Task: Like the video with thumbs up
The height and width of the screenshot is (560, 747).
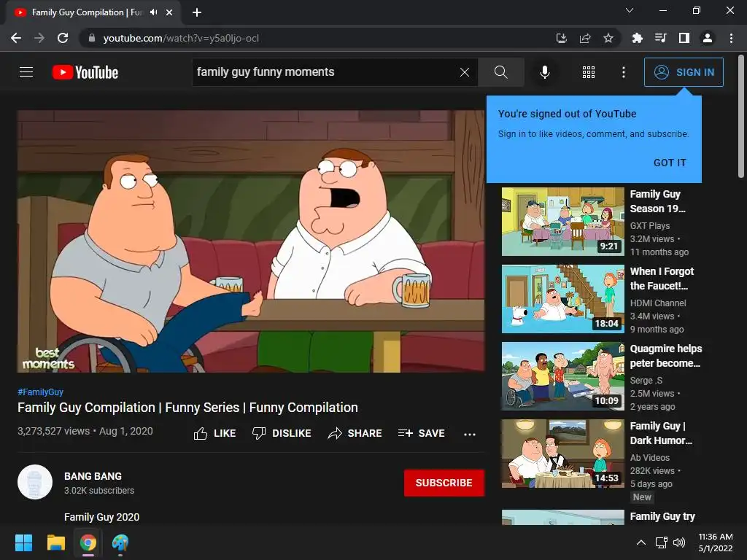Action: (x=215, y=433)
